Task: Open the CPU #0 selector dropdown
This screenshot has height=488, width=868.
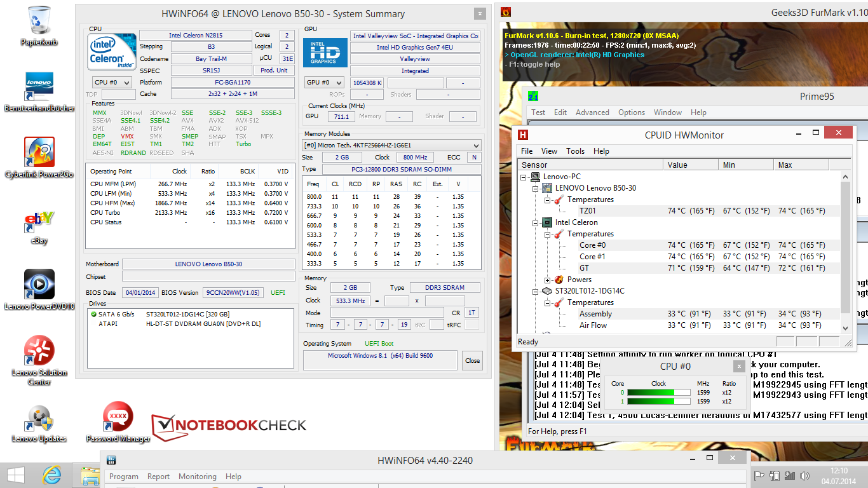Action: coord(112,83)
